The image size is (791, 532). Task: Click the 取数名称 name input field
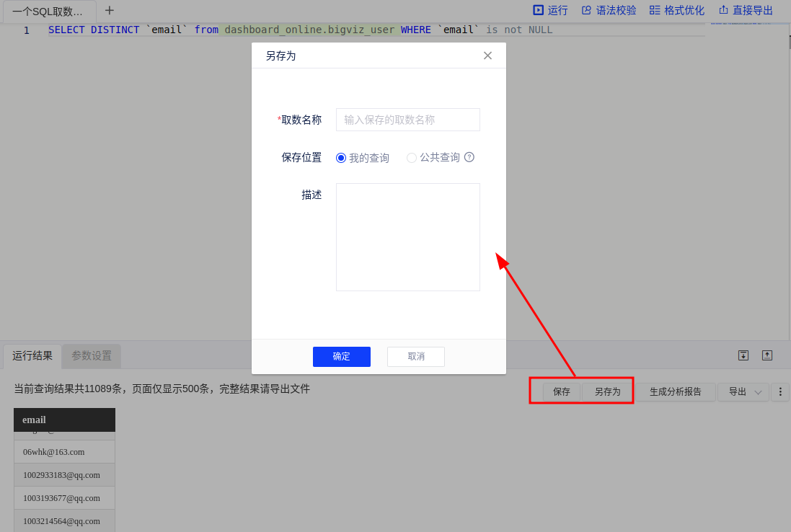[407, 120]
